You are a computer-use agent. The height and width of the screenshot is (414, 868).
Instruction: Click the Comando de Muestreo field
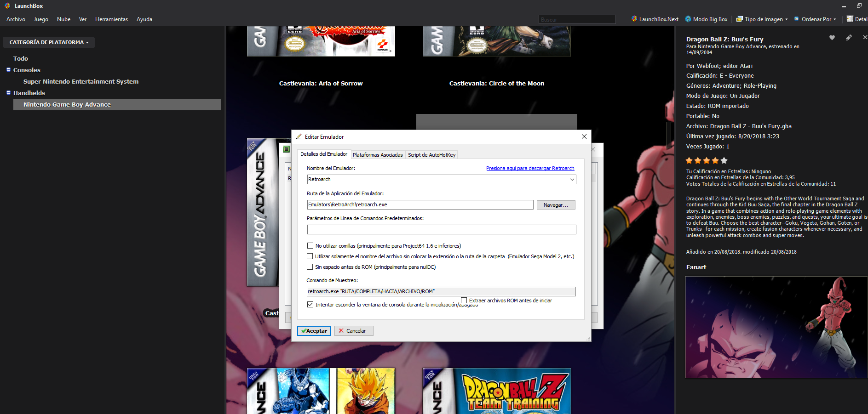441,291
